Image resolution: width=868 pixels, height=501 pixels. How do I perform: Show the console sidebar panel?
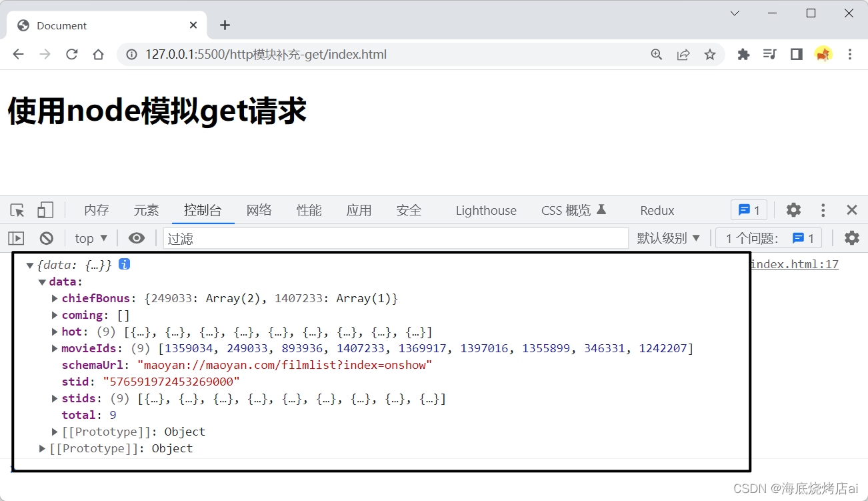(16, 238)
